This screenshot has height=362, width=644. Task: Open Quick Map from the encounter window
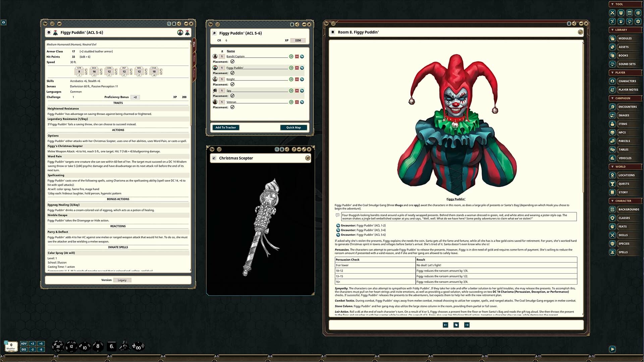click(x=293, y=127)
